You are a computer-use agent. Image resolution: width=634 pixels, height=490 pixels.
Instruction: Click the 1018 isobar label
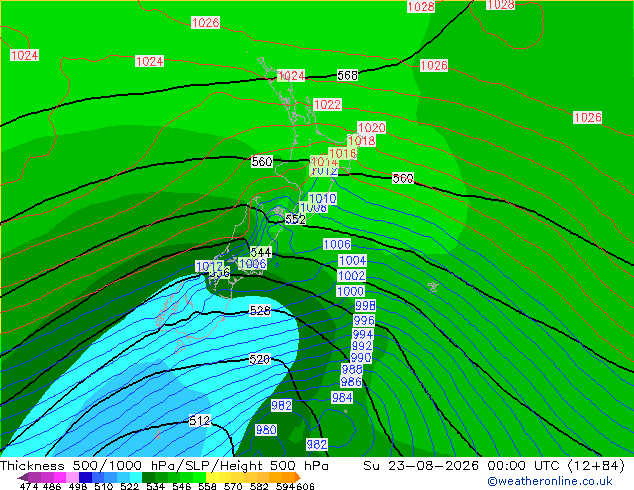coord(362,140)
